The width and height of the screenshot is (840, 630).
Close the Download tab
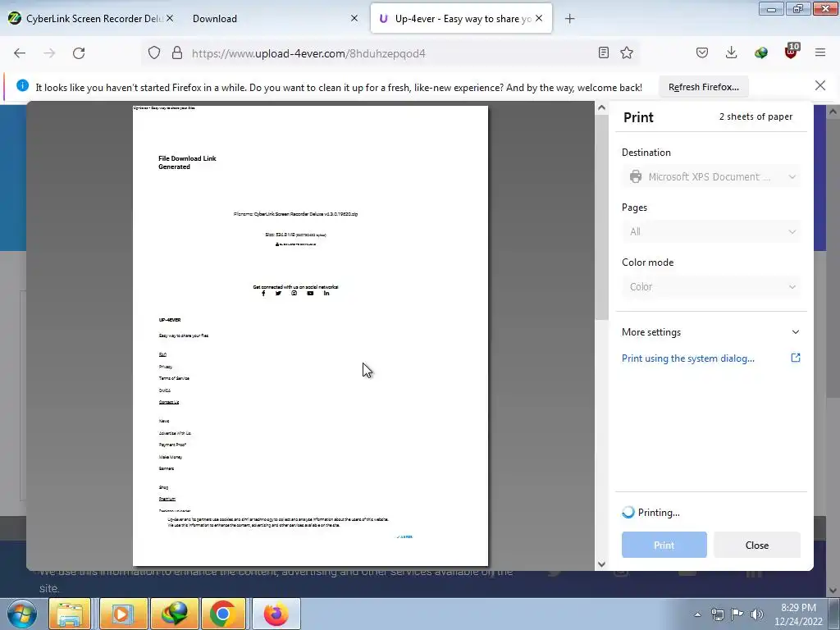(354, 18)
